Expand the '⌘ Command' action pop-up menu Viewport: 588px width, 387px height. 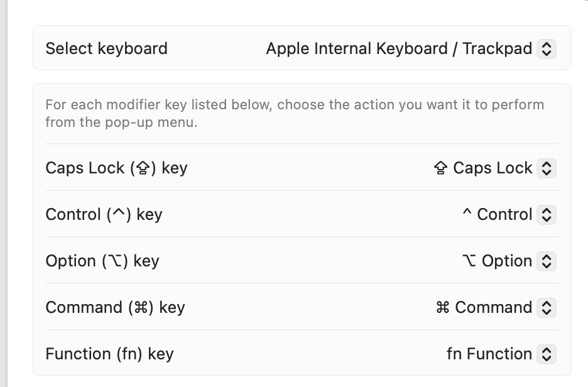[484, 308]
